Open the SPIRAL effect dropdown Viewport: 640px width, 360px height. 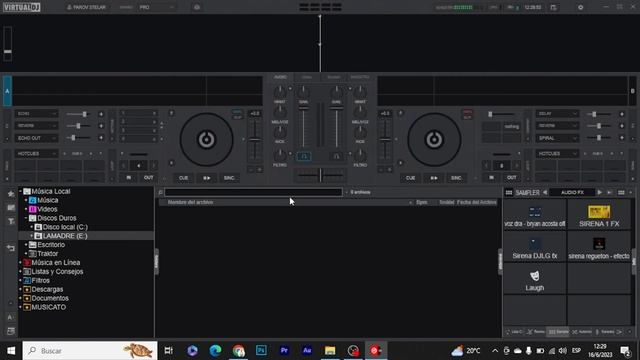[x=557, y=138]
